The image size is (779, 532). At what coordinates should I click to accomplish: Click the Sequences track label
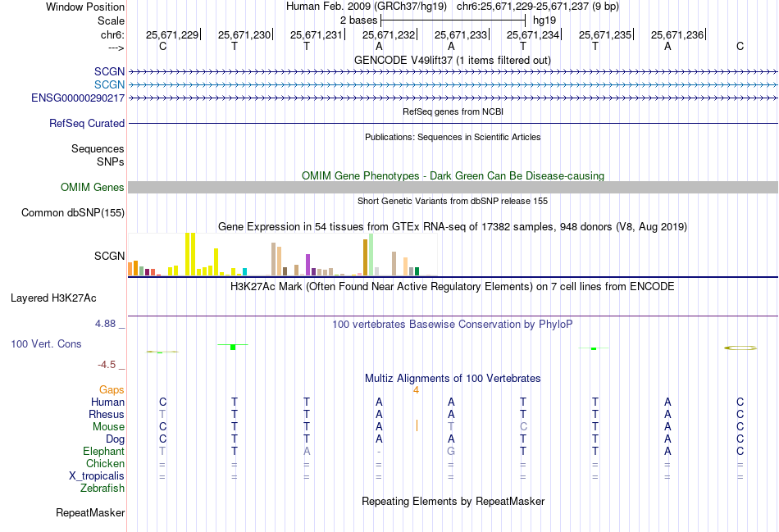(x=98, y=148)
